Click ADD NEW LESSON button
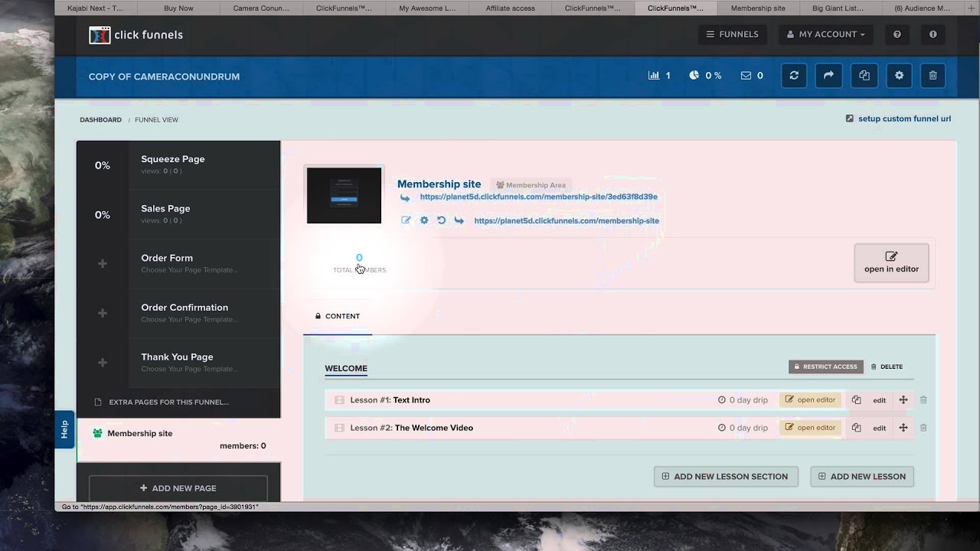Image resolution: width=980 pixels, height=551 pixels. (862, 476)
